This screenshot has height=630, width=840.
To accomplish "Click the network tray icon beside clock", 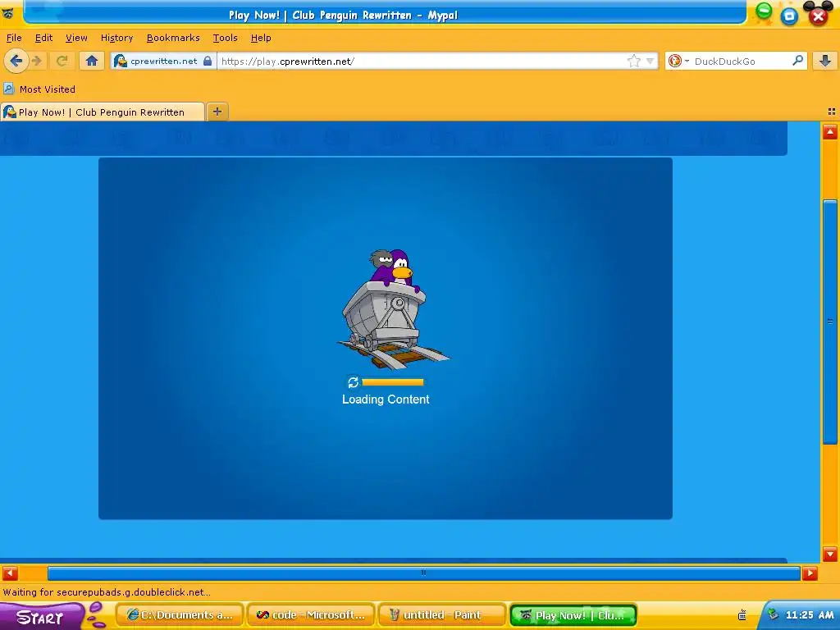I will click(773, 615).
